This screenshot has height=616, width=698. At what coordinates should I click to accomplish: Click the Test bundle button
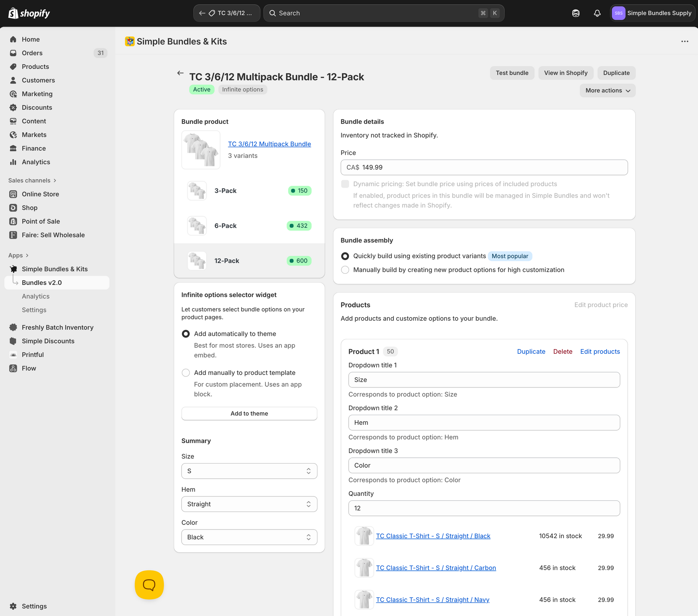pyautogui.click(x=512, y=73)
